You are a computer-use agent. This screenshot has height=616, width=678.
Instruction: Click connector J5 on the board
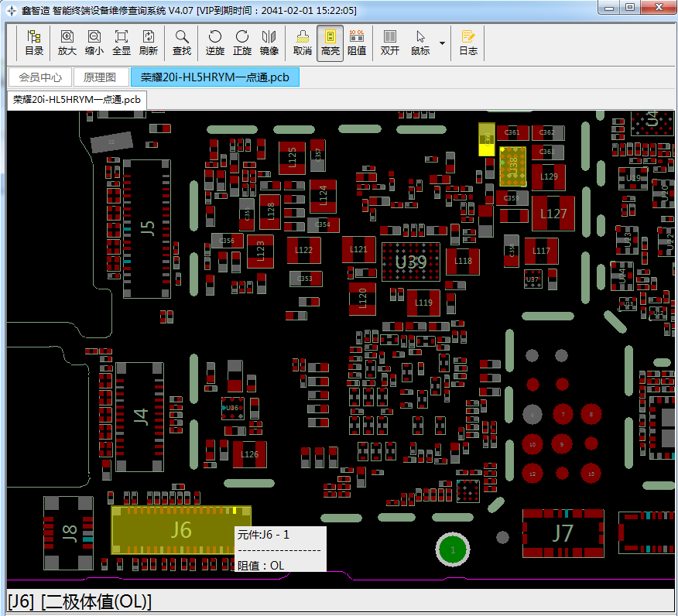(x=147, y=228)
